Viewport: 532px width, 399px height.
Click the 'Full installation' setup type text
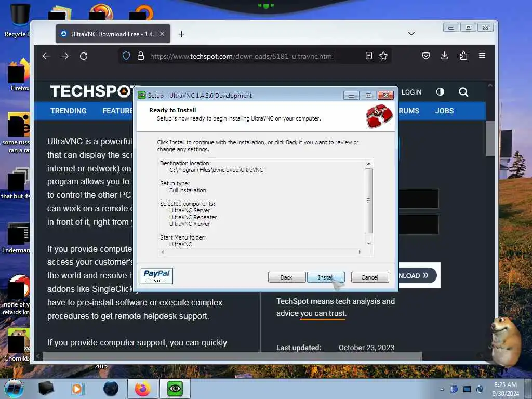point(188,190)
